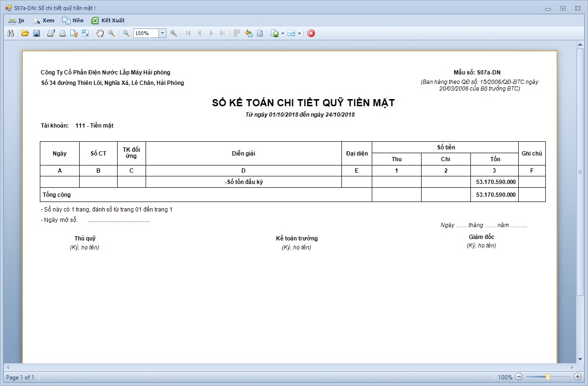Select the hand pan tool

[100, 33]
